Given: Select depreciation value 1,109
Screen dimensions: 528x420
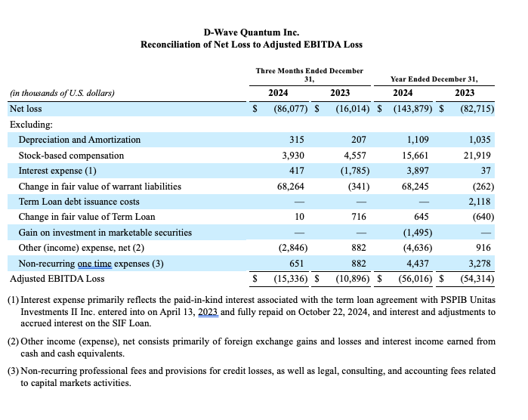Looking at the screenshot, I should [418, 140].
